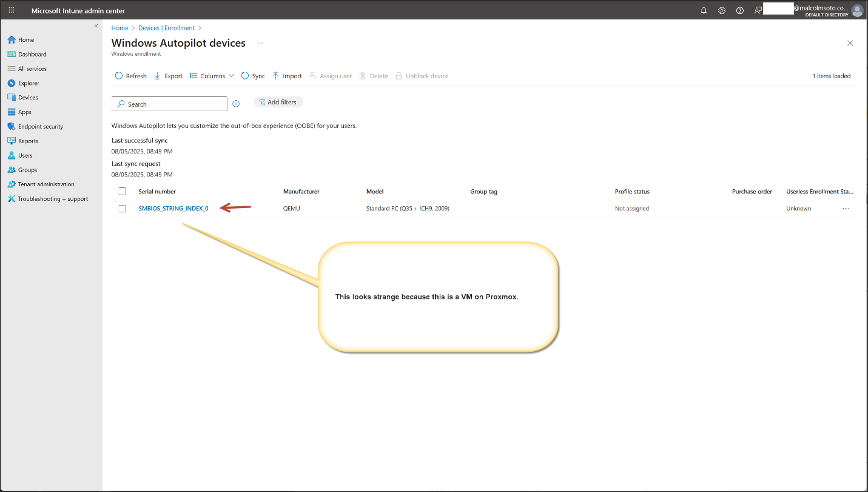The image size is (868, 492).
Task: Open the app launcher waffle icon
Action: [12, 10]
